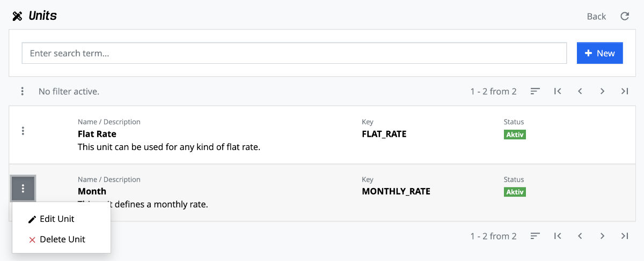Go to next page in top pagination
The width and height of the screenshot is (644, 261).
602,92
